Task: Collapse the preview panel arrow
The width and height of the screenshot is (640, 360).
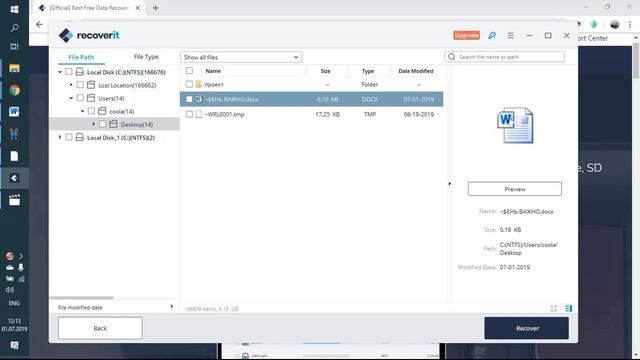Action: (449, 184)
